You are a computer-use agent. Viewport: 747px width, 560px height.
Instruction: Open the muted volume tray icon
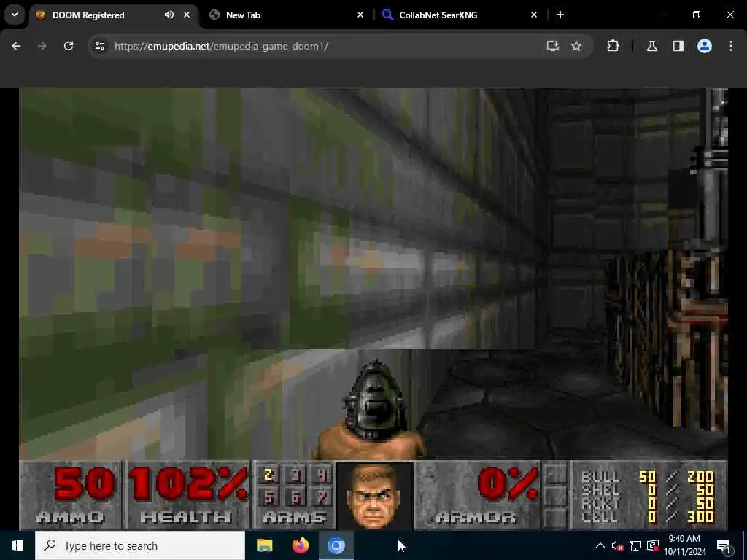tap(617, 545)
